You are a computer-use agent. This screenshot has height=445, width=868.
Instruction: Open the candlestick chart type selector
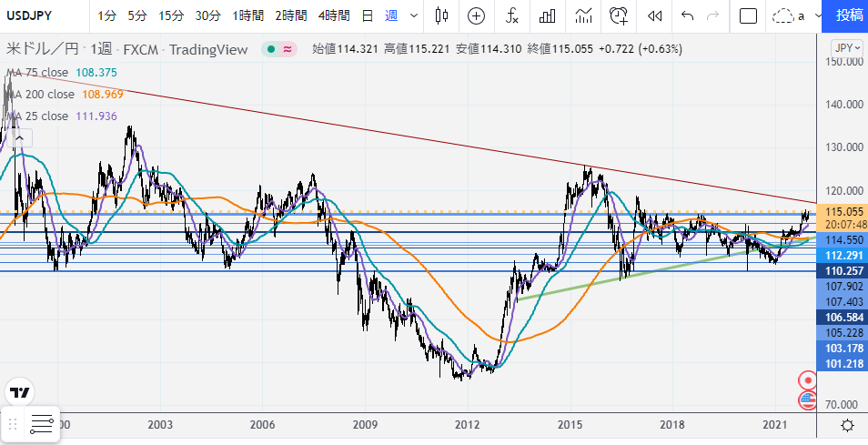click(x=441, y=16)
